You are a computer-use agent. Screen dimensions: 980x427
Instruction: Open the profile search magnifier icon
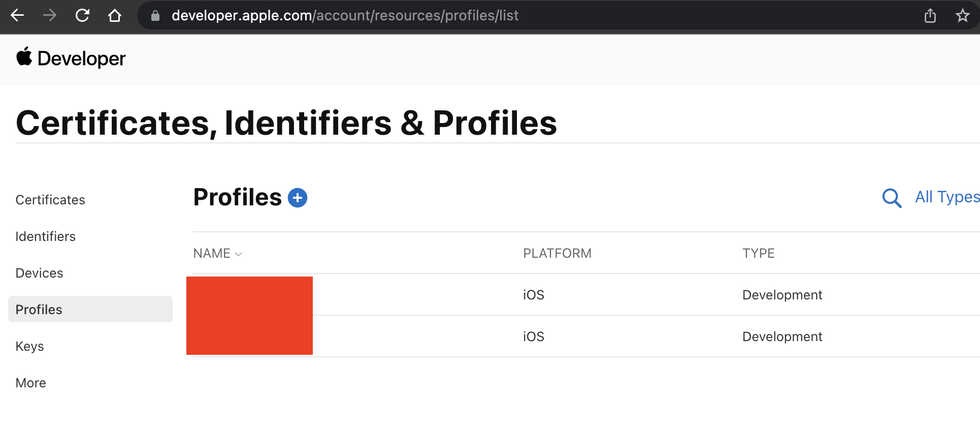[x=892, y=198]
